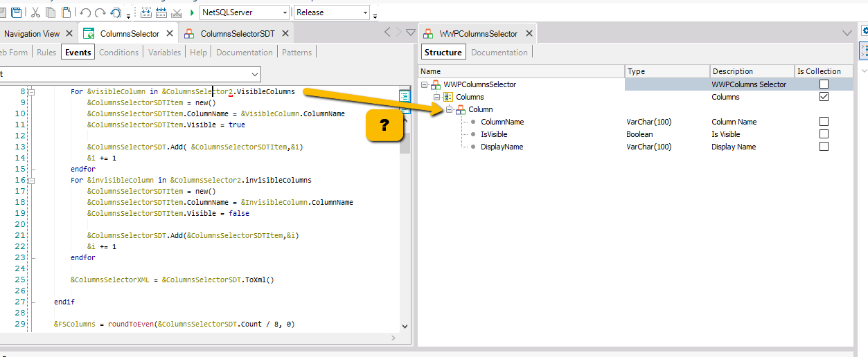Screen dimensions: 868x357
Task: Click the Cut scissors icon
Action: tap(35, 12)
